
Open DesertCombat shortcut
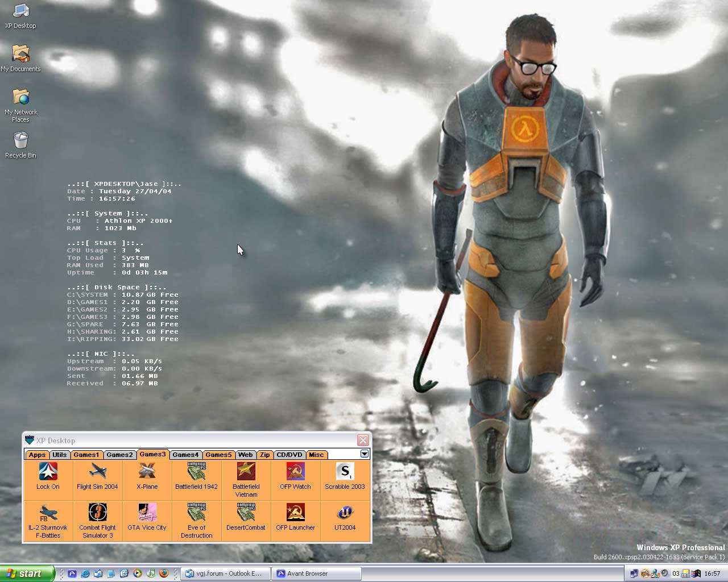coord(246,513)
